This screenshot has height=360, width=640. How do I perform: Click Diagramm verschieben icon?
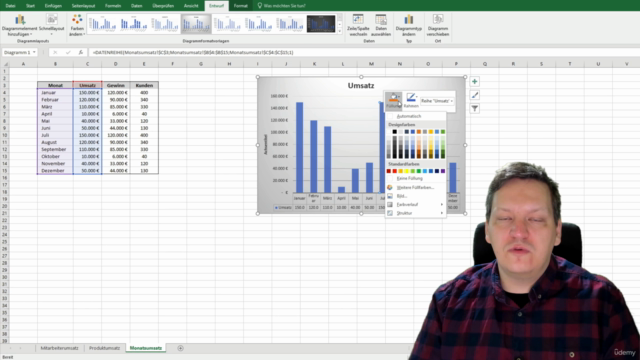[438, 19]
